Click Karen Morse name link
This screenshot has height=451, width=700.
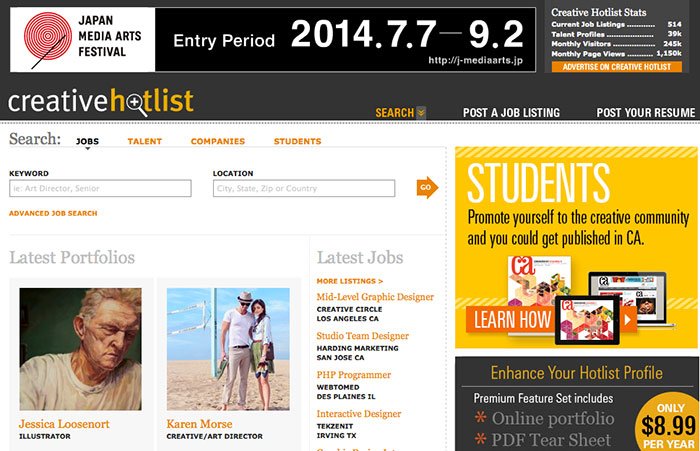(200, 424)
